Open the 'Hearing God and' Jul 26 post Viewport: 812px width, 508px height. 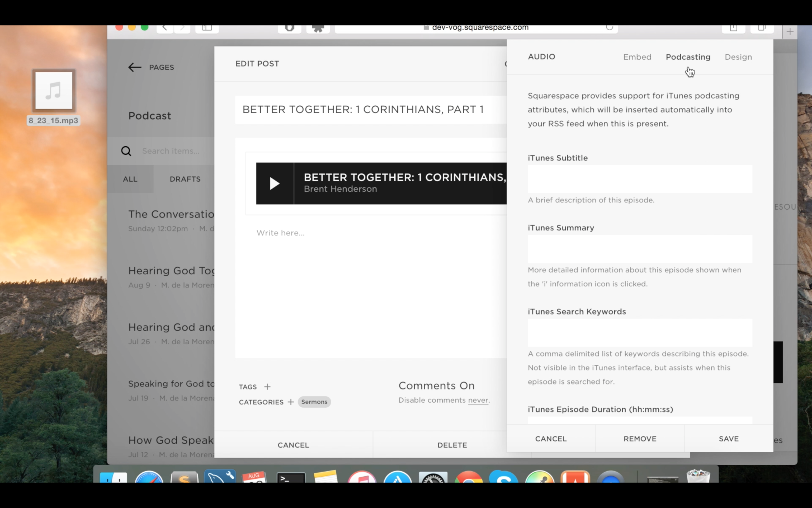[x=171, y=334]
